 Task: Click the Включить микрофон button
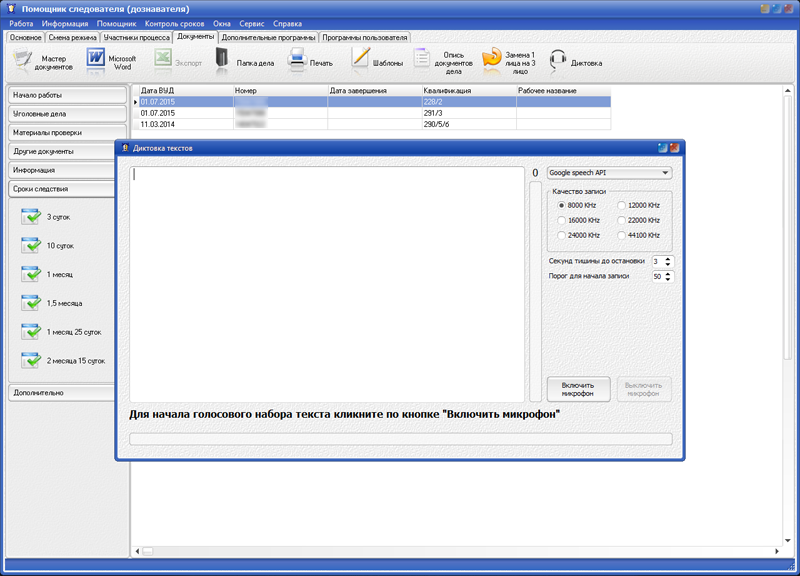[578, 389]
